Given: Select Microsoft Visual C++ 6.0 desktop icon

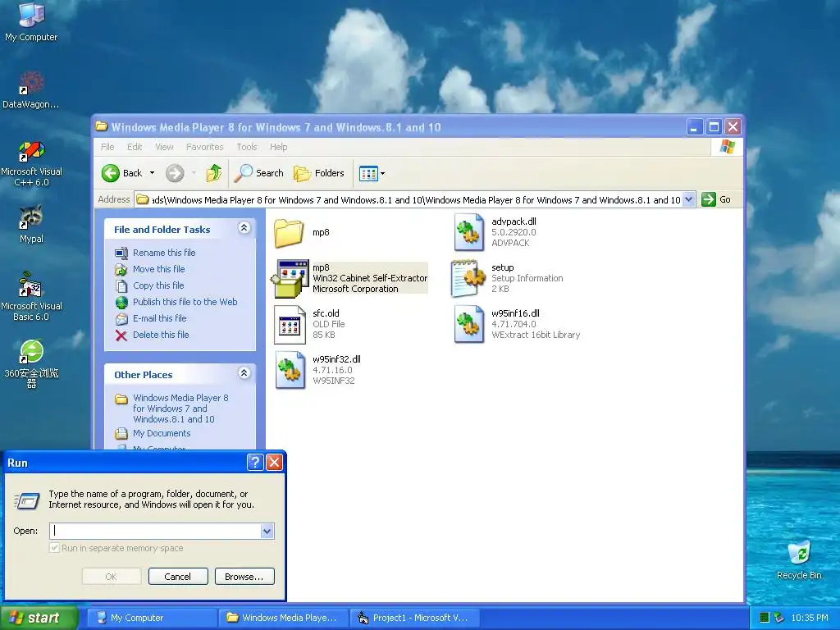Looking at the screenshot, I should click(x=31, y=163).
